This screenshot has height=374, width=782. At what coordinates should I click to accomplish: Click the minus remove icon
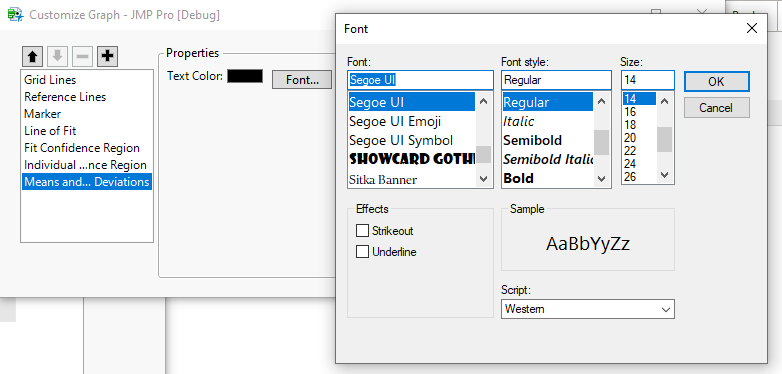click(82, 57)
